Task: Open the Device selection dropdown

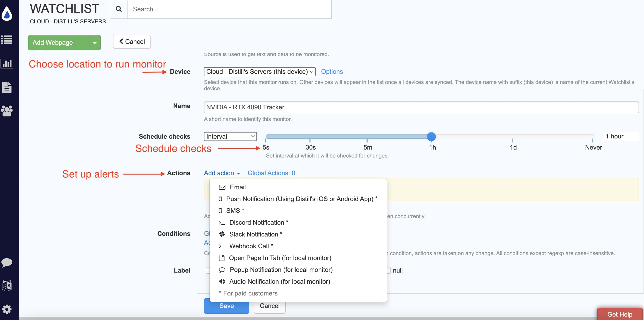Action: (259, 72)
